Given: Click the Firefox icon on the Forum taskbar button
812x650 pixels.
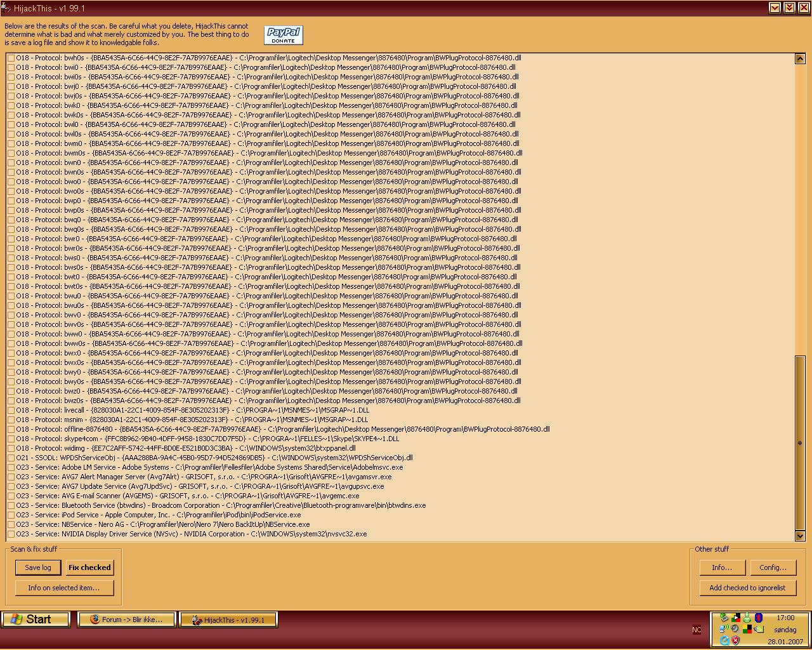Looking at the screenshot, I should click(95, 620).
